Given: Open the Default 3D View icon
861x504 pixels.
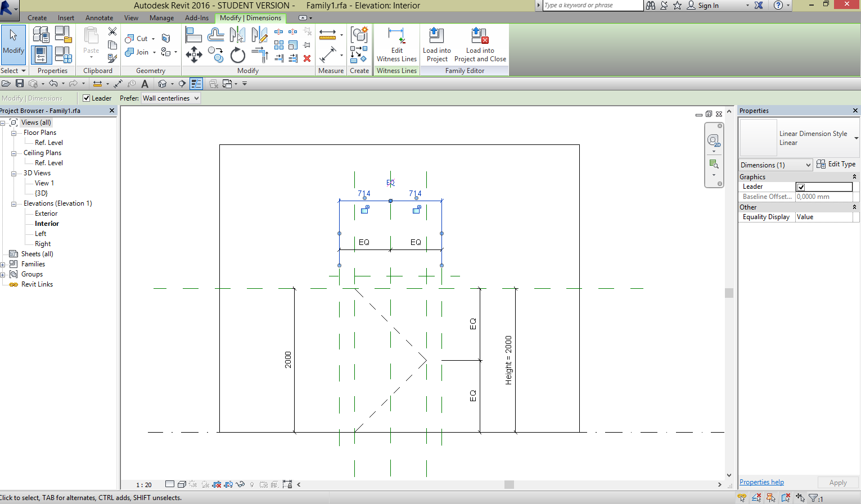Looking at the screenshot, I should coord(163,83).
